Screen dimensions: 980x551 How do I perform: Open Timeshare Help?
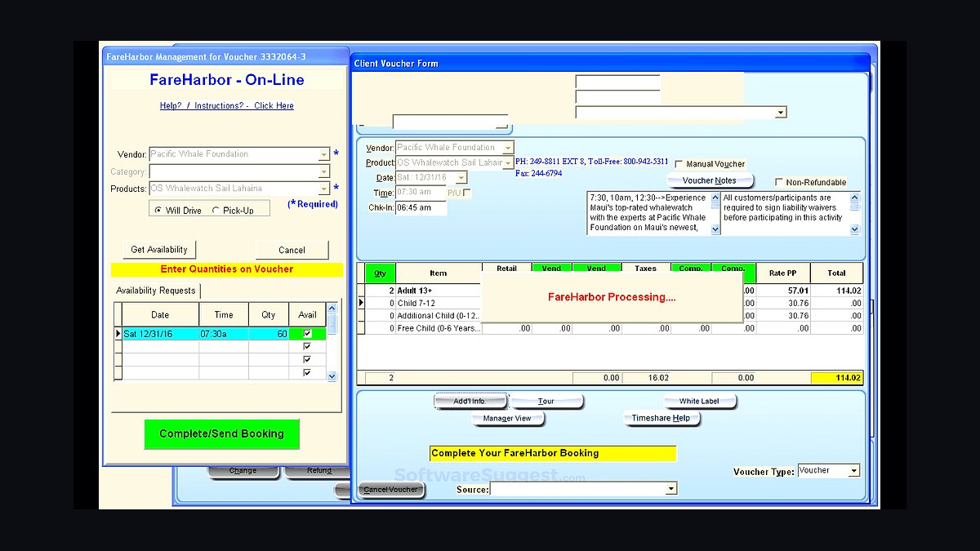pyautogui.click(x=661, y=419)
